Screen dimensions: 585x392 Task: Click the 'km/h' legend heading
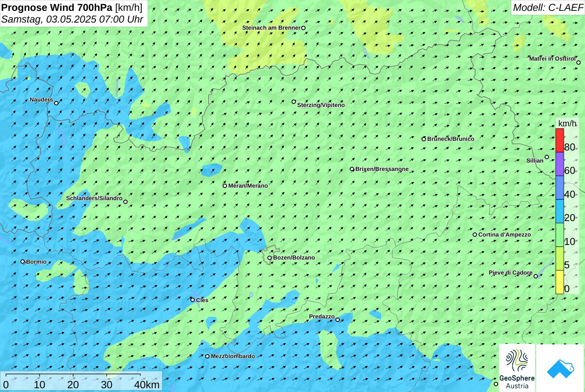pos(567,123)
